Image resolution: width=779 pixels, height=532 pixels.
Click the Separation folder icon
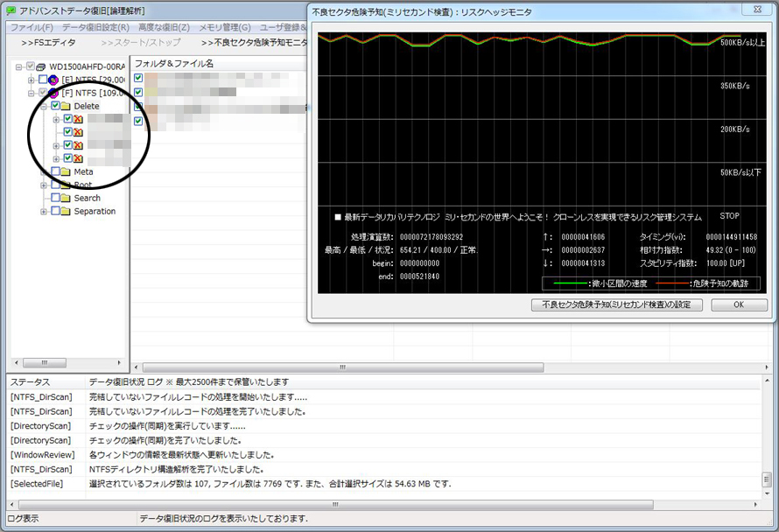66,211
